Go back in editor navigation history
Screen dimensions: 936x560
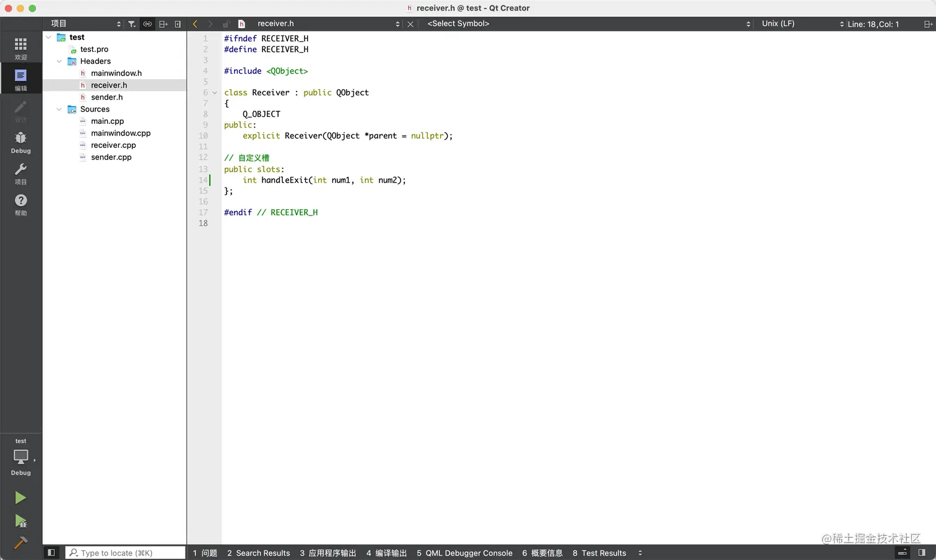tap(195, 24)
